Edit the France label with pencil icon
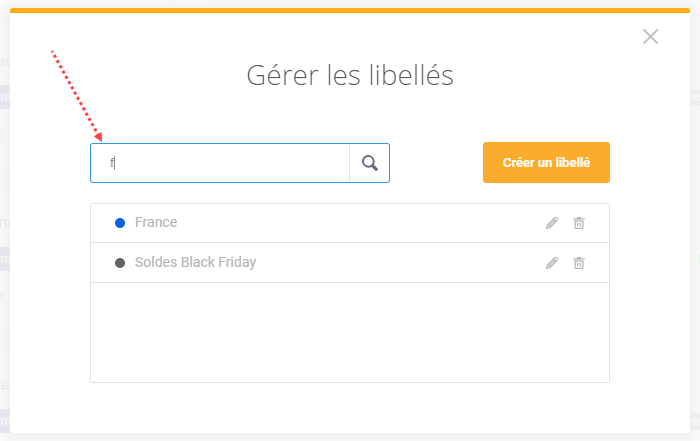Image resolution: width=700 pixels, height=441 pixels. tap(552, 223)
